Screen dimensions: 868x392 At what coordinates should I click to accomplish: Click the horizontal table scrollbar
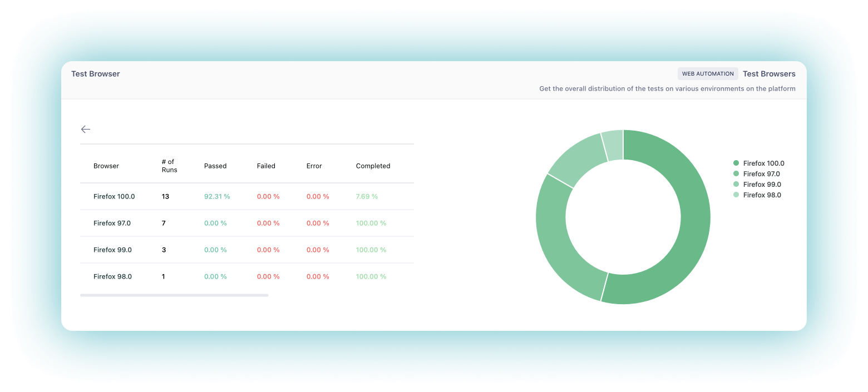[x=174, y=295]
